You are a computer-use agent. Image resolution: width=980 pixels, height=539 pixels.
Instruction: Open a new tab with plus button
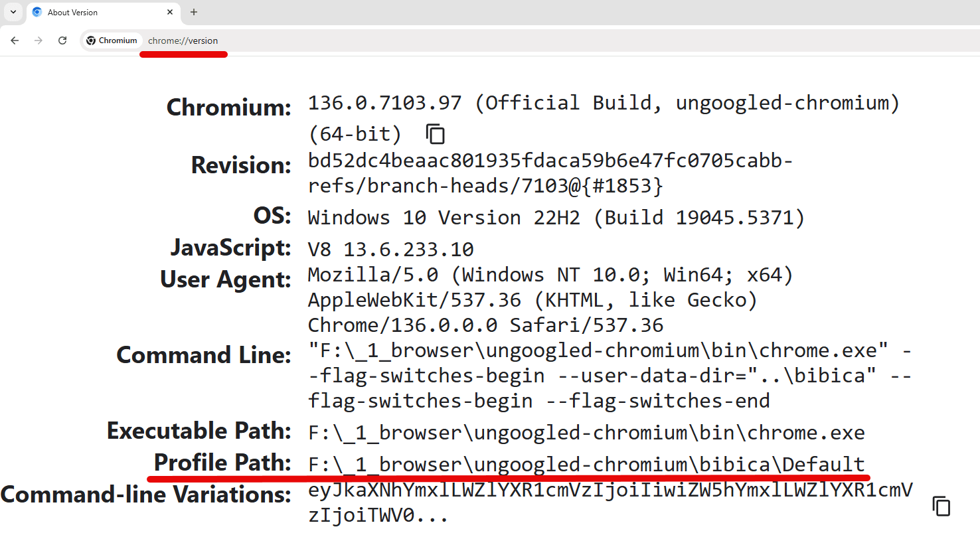194,12
